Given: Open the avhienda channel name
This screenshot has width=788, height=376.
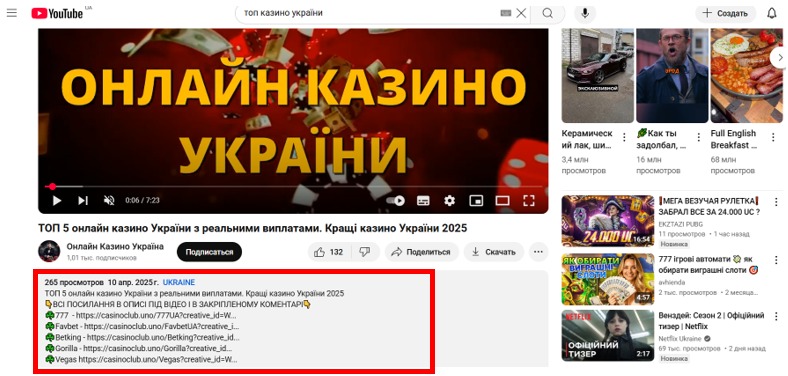Looking at the screenshot, I should pyautogui.click(x=673, y=283).
